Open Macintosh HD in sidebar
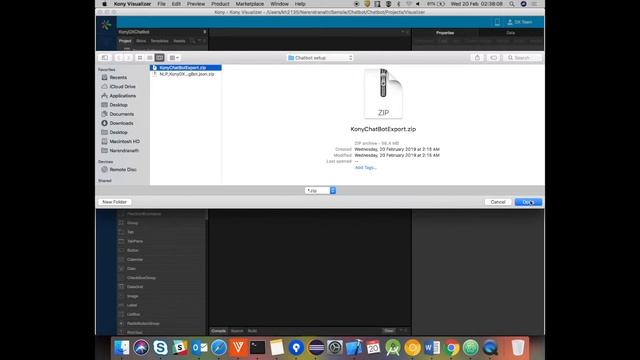Screen dimensions: 640x360 (124, 141)
